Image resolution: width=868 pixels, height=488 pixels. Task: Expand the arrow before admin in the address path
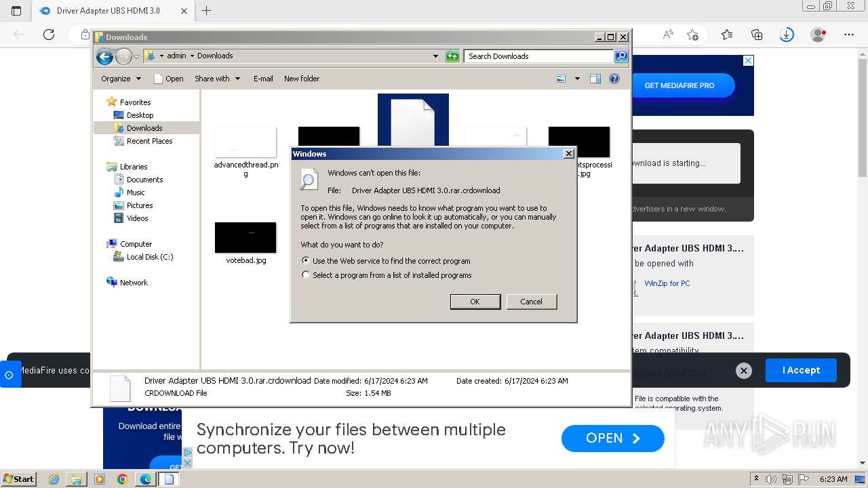pos(161,56)
